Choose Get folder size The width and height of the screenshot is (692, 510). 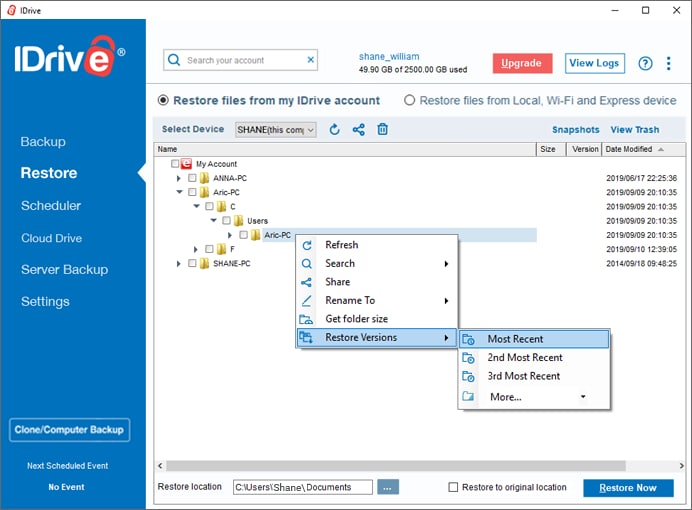[376, 319]
